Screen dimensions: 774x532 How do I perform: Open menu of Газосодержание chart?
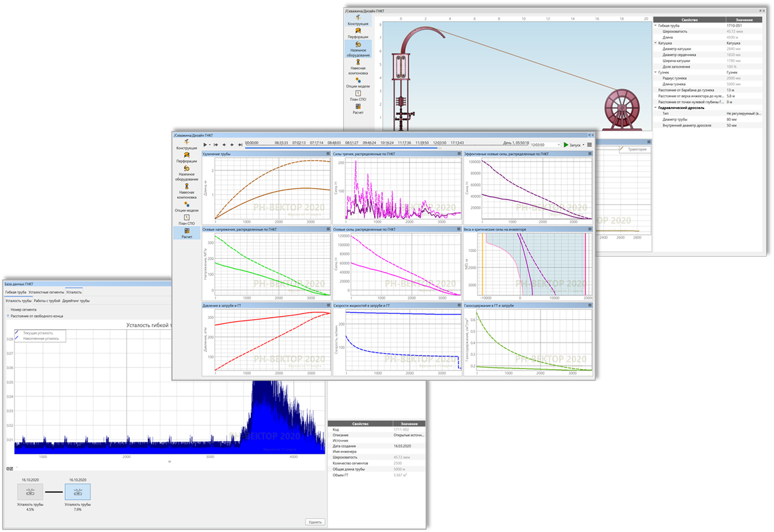tap(590, 305)
